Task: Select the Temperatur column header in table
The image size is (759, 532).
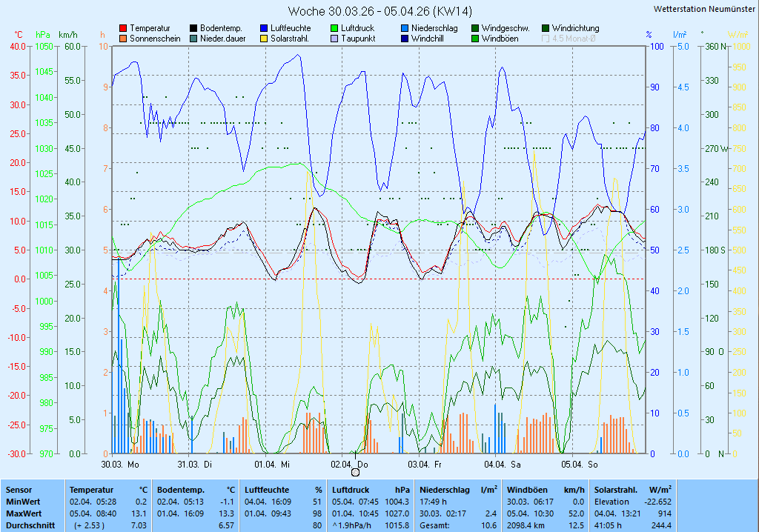Action: click(x=91, y=490)
